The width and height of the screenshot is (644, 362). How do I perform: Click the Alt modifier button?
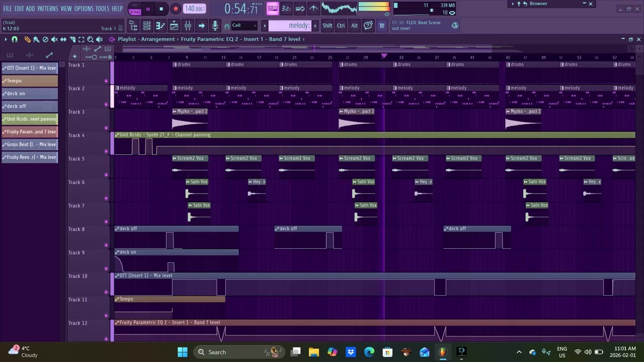[x=354, y=26]
